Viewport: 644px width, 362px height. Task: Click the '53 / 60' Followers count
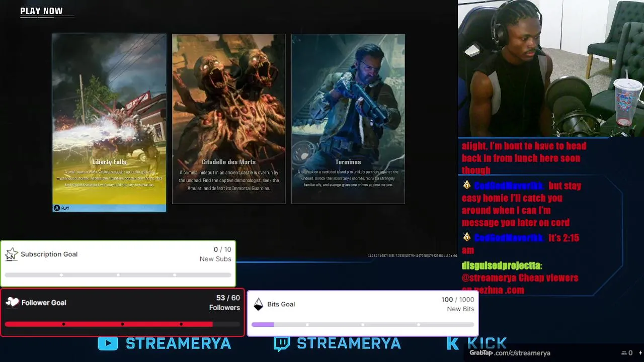(x=228, y=298)
